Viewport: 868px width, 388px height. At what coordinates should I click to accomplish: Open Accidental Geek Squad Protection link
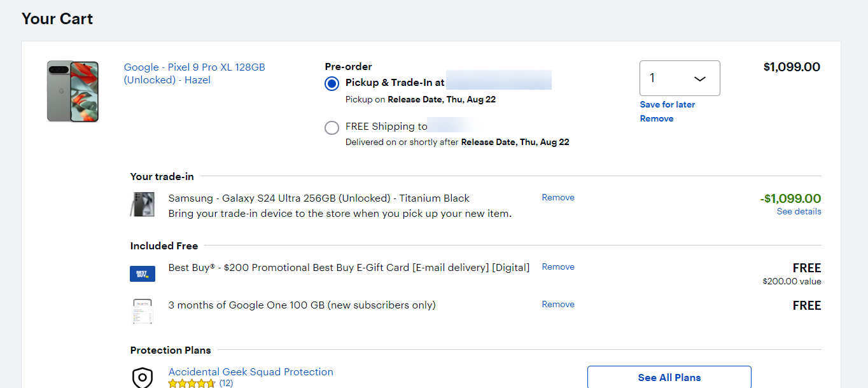[x=251, y=371]
